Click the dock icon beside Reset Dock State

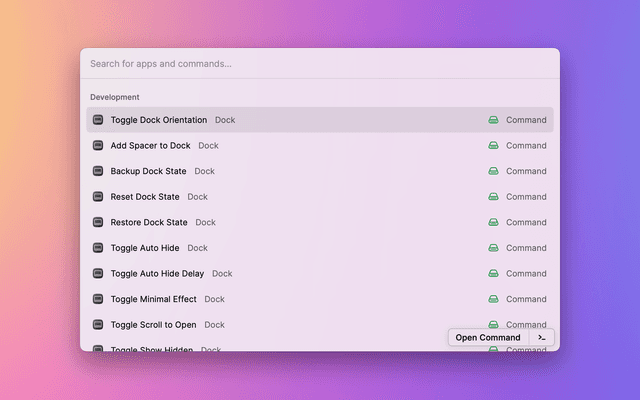click(x=98, y=197)
